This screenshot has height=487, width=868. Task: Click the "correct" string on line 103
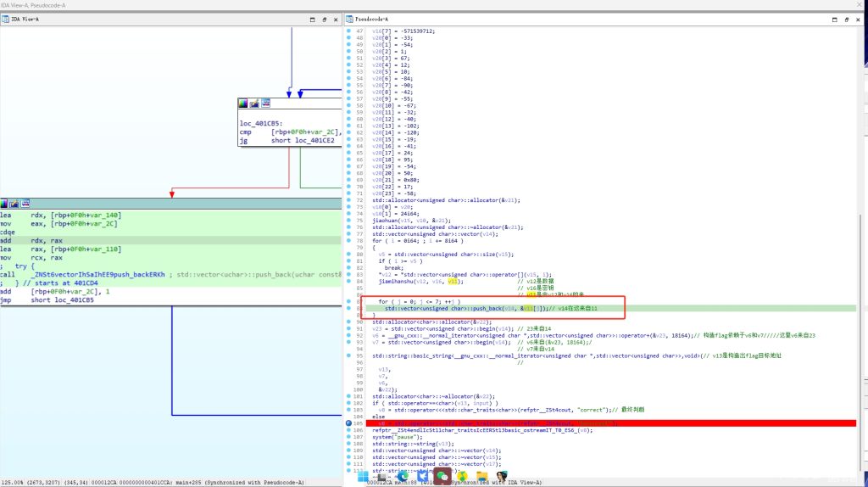(x=591, y=410)
